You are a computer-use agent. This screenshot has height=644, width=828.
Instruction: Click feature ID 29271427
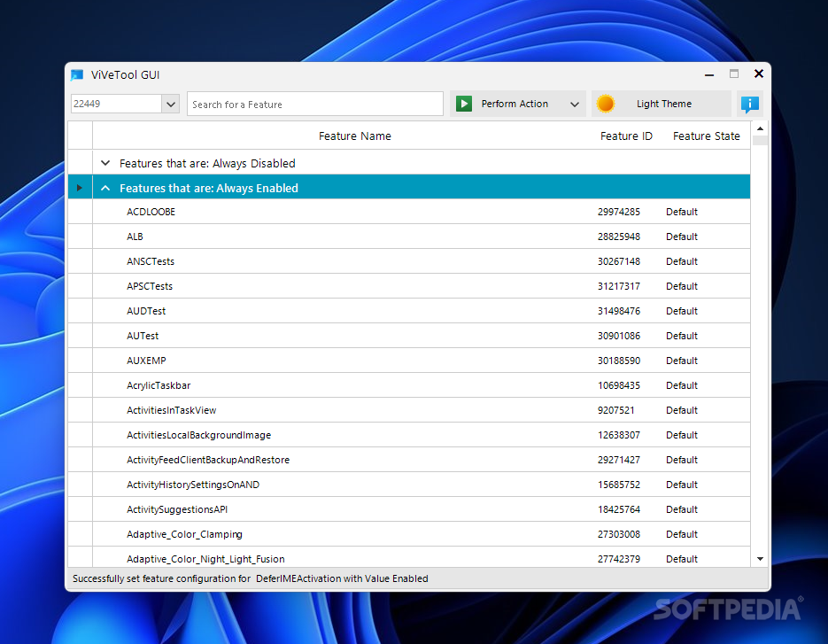(618, 460)
